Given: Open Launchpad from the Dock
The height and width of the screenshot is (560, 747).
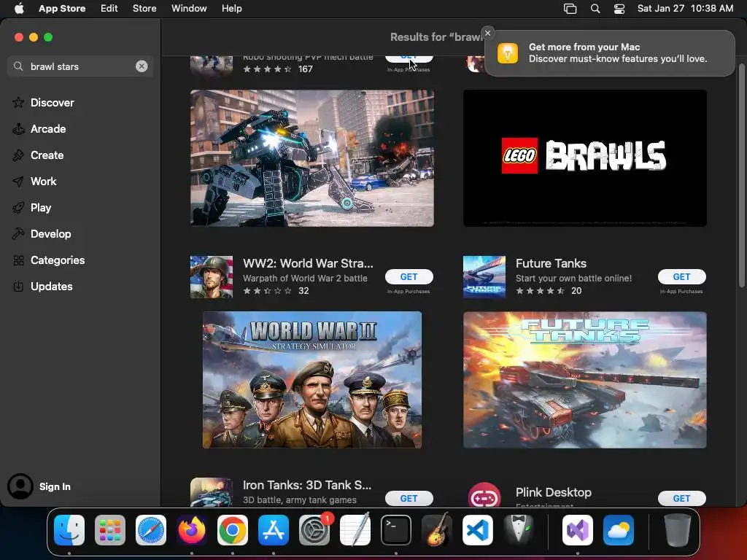Looking at the screenshot, I should 110,530.
